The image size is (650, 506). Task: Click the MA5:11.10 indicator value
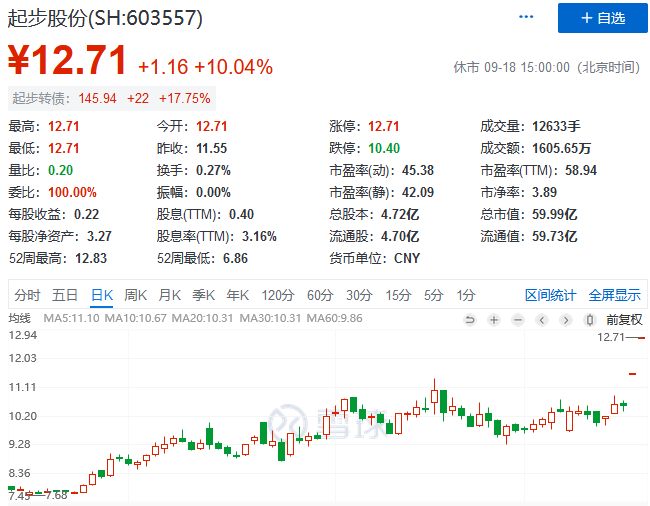[71, 318]
